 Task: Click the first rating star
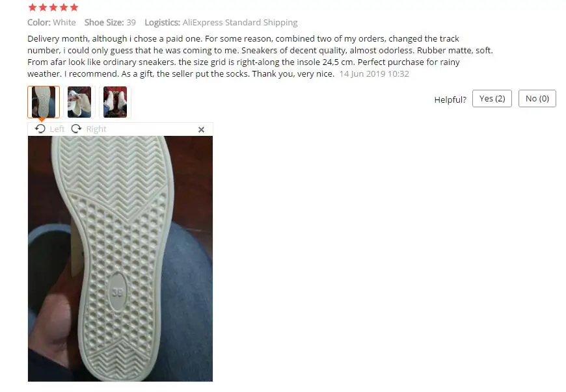tap(33, 7)
